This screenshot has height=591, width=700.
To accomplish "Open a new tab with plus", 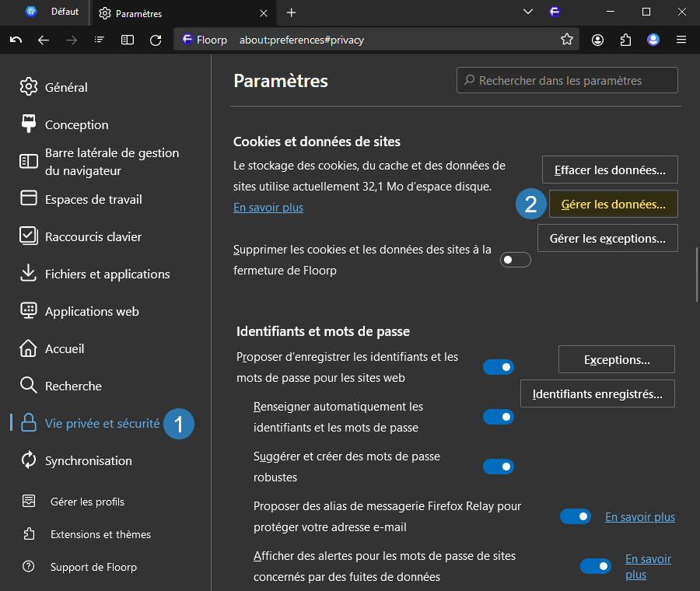I will click(x=291, y=13).
